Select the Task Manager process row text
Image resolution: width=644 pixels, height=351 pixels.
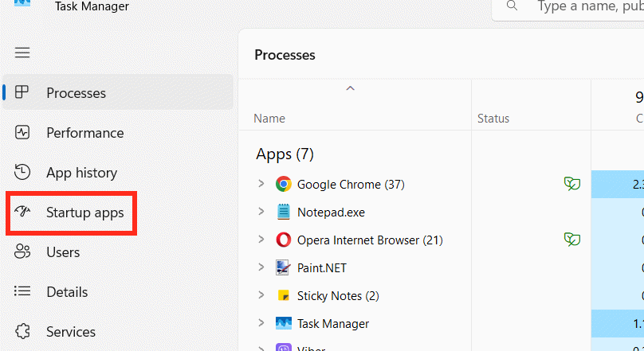[333, 324]
